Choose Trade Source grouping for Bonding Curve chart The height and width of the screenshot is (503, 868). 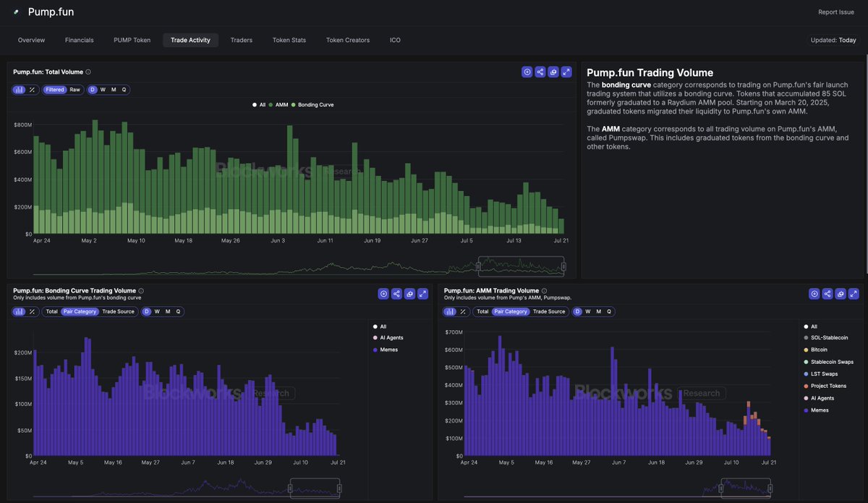point(118,311)
